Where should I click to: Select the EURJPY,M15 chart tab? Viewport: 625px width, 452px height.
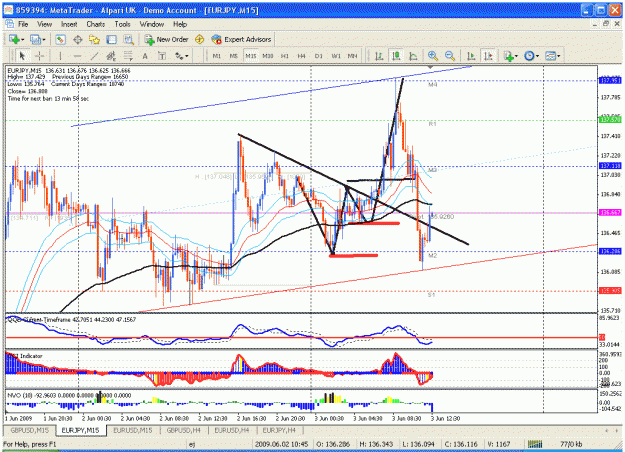81,430
